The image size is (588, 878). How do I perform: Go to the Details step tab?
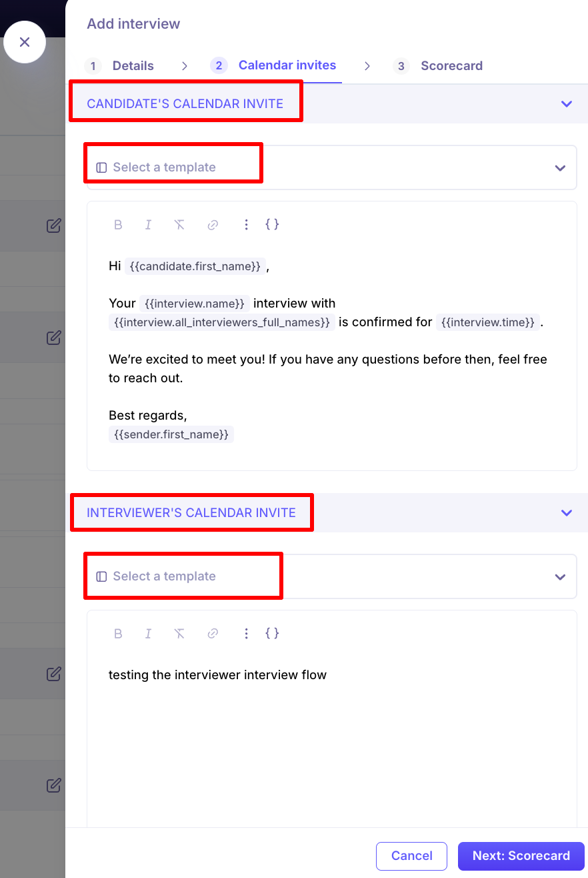click(x=132, y=66)
